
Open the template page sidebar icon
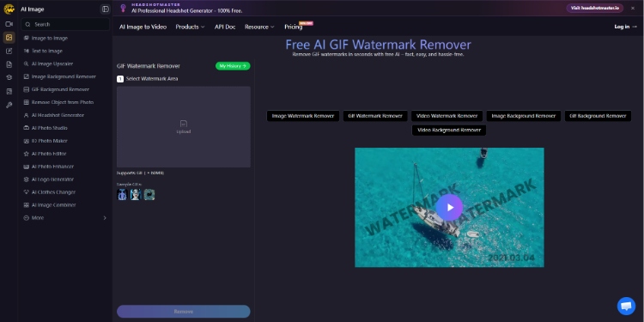coord(9,91)
